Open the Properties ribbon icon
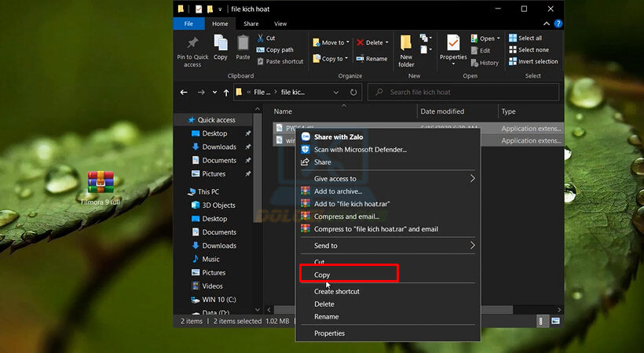 (453, 46)
